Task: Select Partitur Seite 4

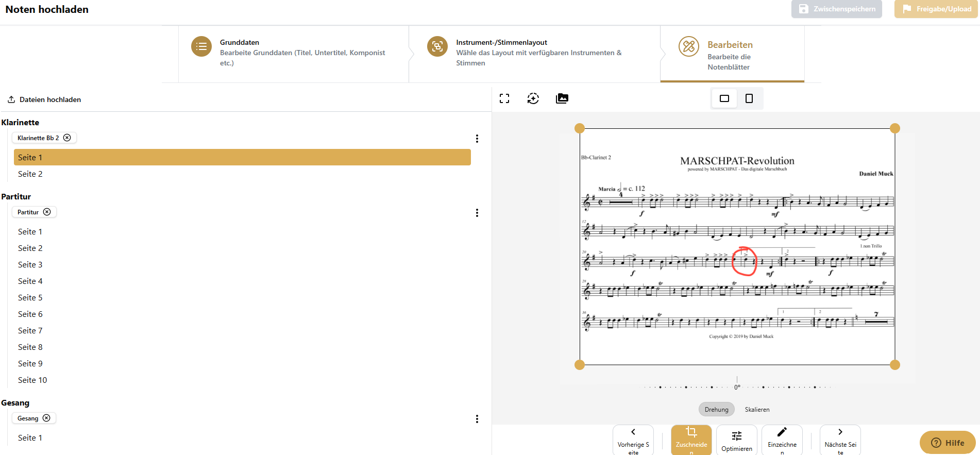Action: tap(242, 281)
